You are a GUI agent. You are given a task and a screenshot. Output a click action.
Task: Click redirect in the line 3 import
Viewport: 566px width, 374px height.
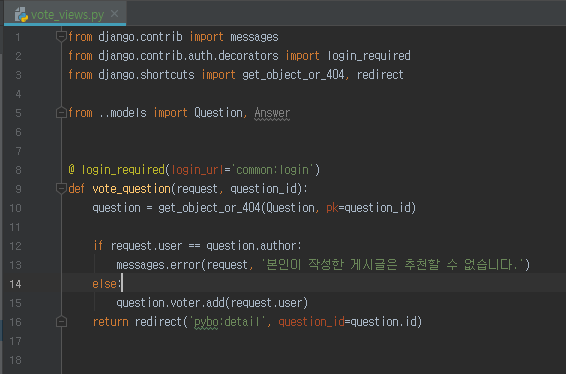(380, 75)
